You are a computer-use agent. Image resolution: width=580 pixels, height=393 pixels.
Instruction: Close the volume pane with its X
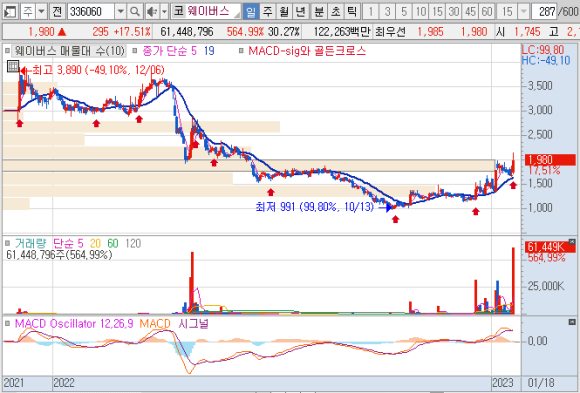tap(572, 242)
